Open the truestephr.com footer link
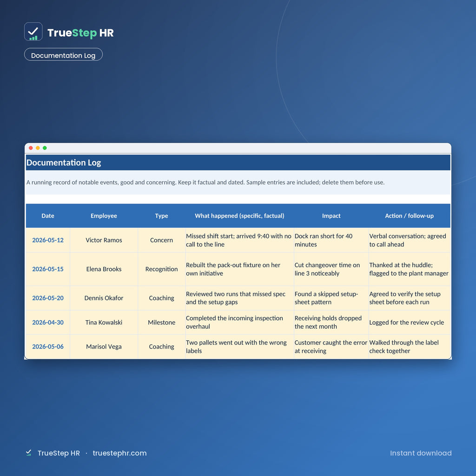 click(119, 453)
